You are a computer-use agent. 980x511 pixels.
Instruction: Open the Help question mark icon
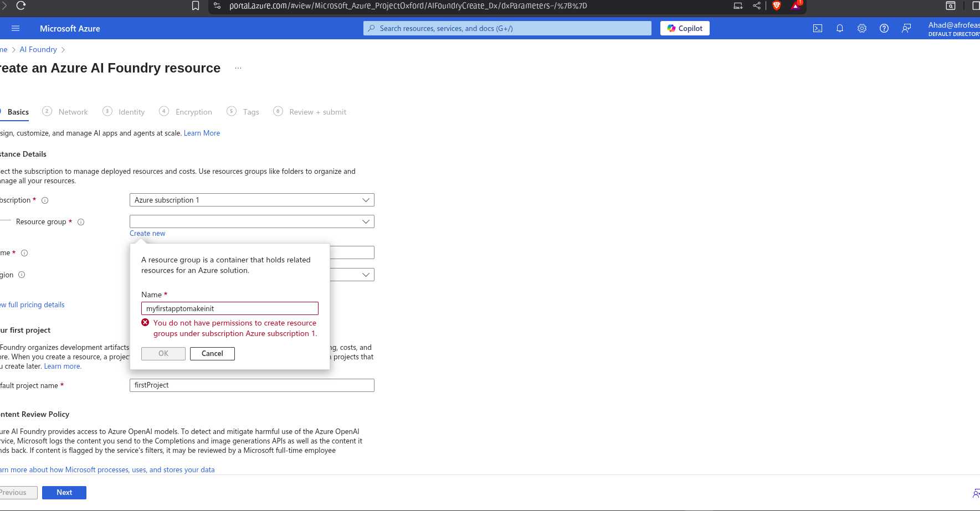coord(884,28)
